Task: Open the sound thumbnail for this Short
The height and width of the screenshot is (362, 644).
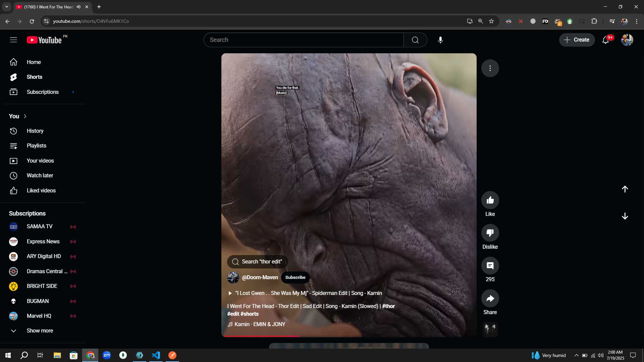Action: point(490,329)
